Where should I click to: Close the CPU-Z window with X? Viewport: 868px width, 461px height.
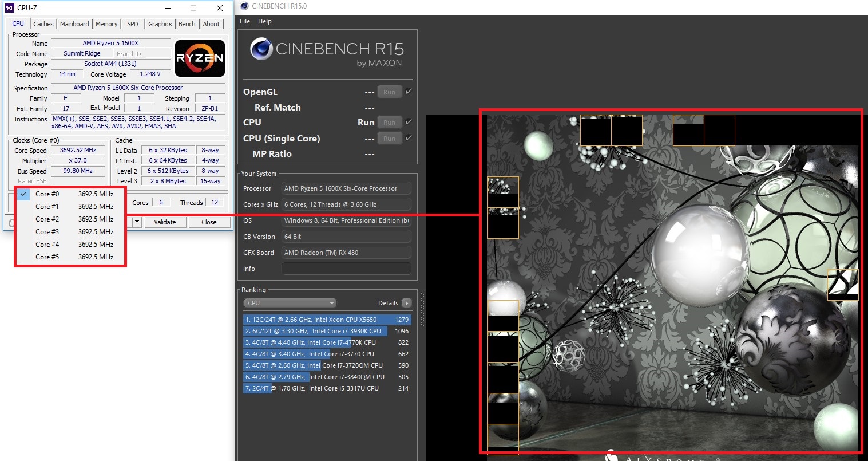[x=220, y=8]
